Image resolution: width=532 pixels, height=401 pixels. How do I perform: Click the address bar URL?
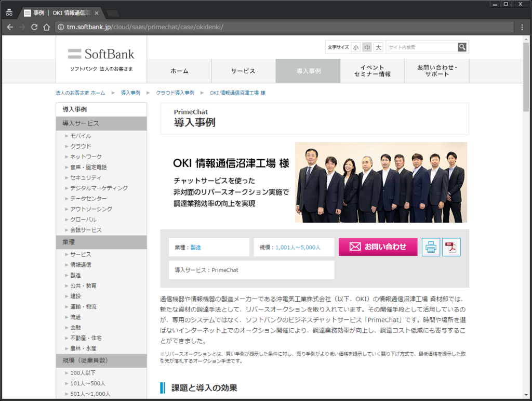coord(145,27)
